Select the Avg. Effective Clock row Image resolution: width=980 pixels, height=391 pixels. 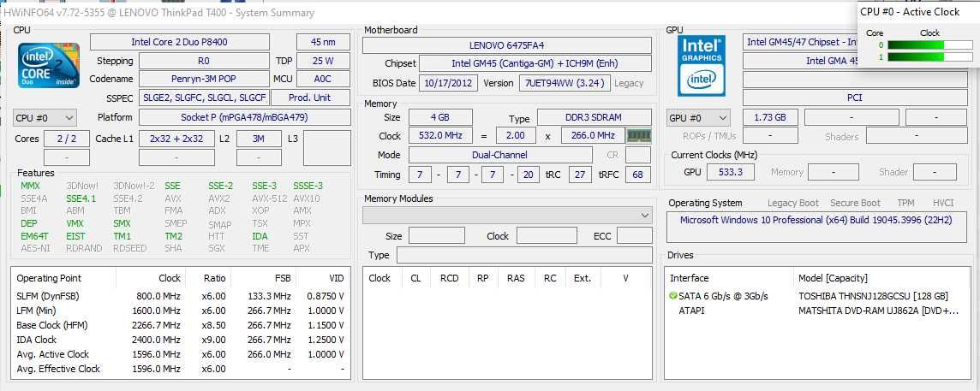coord(181,369)
